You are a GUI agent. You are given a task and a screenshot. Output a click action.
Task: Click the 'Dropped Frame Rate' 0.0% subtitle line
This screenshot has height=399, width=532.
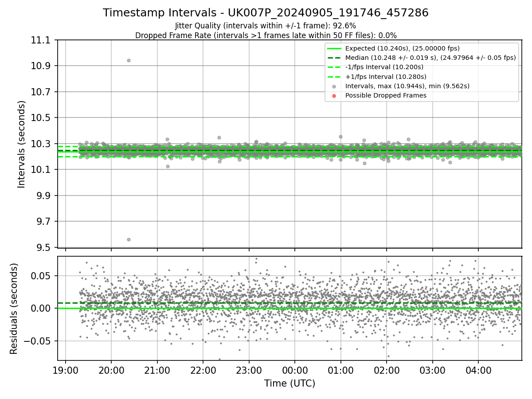tap(266, 35)
